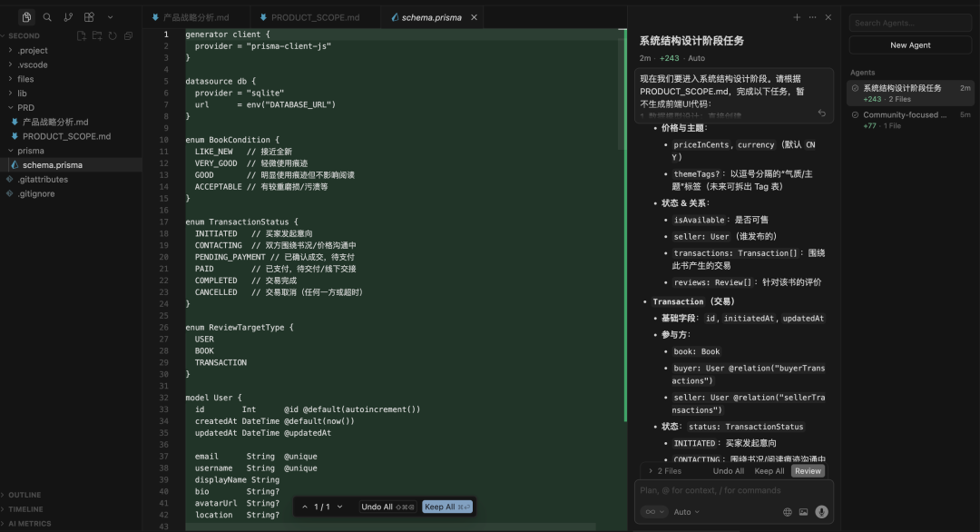
Task: Click Keep All in the editor bar
Action: click(446, 507)
